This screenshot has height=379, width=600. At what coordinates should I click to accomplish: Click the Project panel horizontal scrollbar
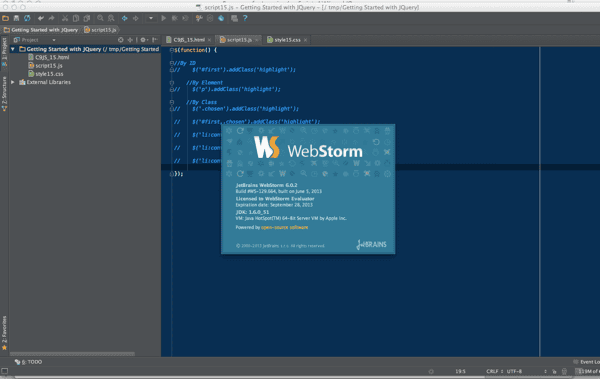(72, 354)
